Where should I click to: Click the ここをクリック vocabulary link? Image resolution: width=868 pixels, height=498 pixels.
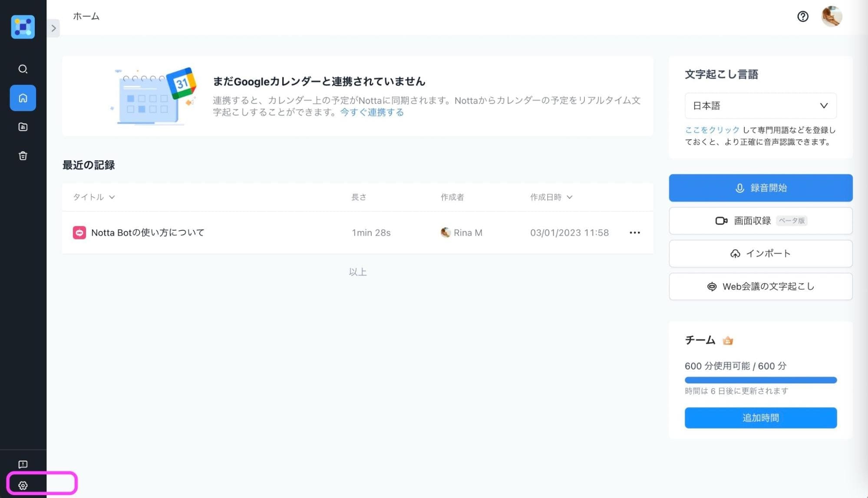point(712,130)
